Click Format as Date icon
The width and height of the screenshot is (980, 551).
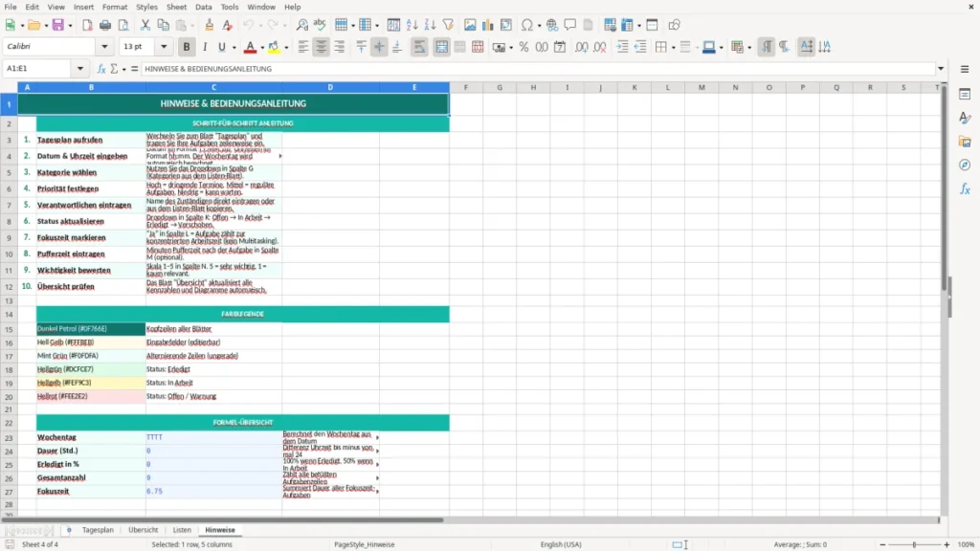click(560, 47)
